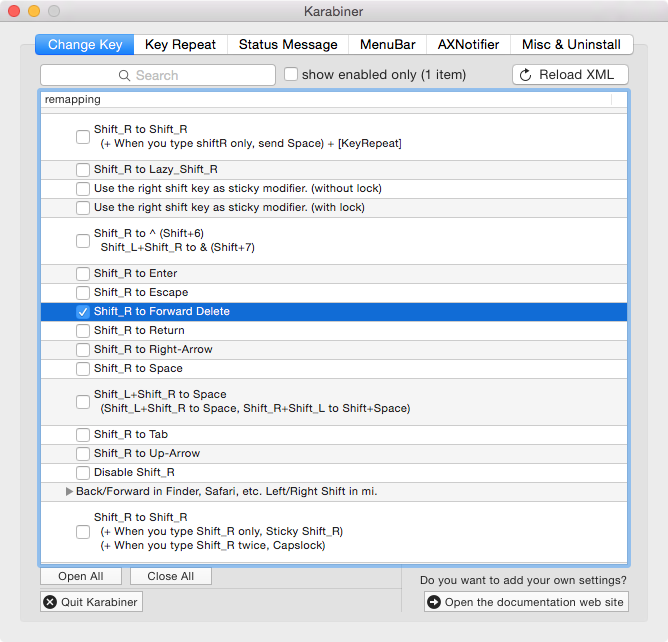Click the search magnifier icon
The image size is (668, 642).
coord(124,75)
